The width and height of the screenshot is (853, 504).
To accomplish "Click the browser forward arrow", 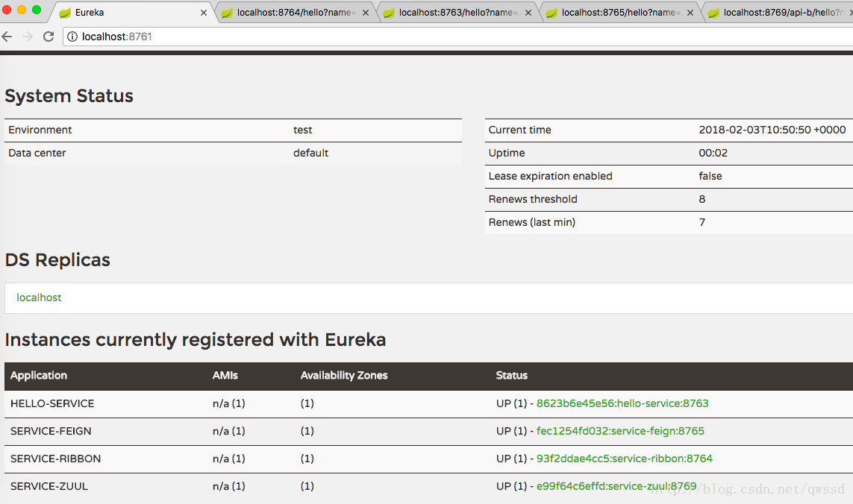I will (28, 37).
